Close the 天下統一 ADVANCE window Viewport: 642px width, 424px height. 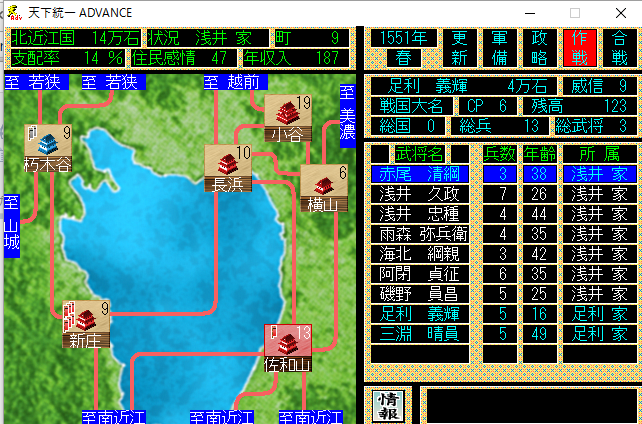click(x=621, y=13)
